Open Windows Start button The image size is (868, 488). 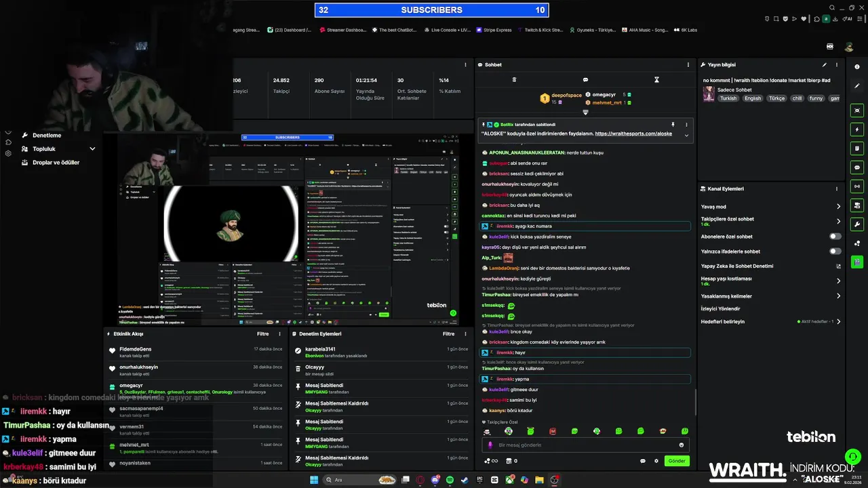click(314, 480)
